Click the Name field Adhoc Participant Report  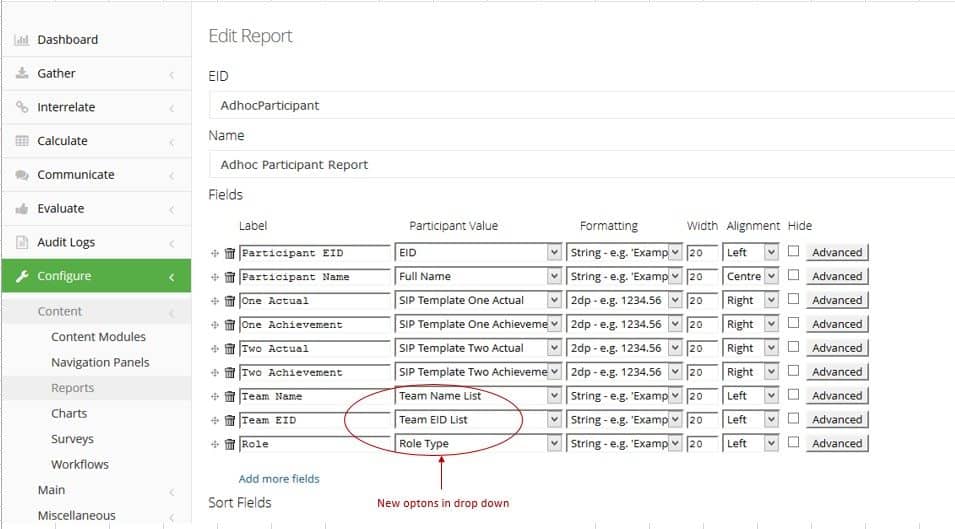point(582,165)
